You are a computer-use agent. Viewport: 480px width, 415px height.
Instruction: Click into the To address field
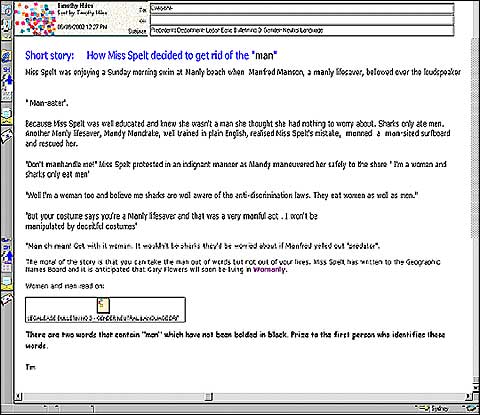302,8
